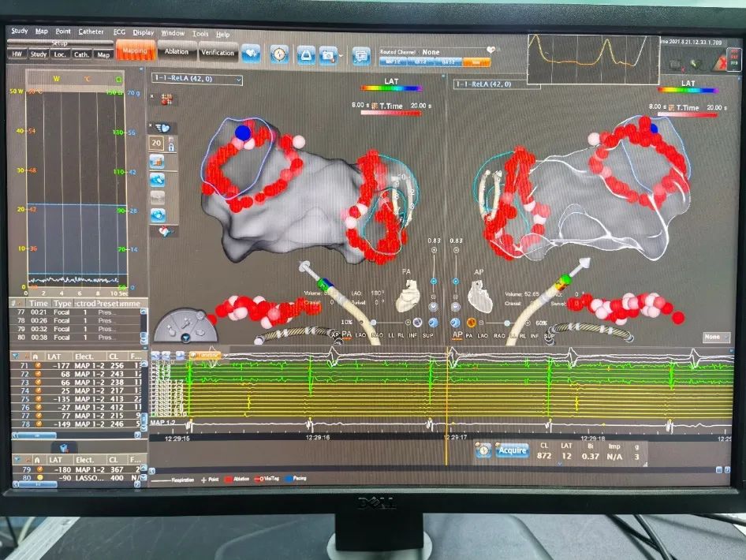This screenshot has width=746, height=560.
Task: Select the first blue routed channel button
Action: click(x=393, y=62)
